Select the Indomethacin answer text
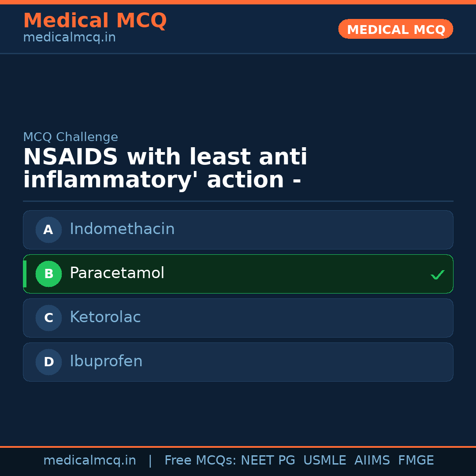 (122, 229)
